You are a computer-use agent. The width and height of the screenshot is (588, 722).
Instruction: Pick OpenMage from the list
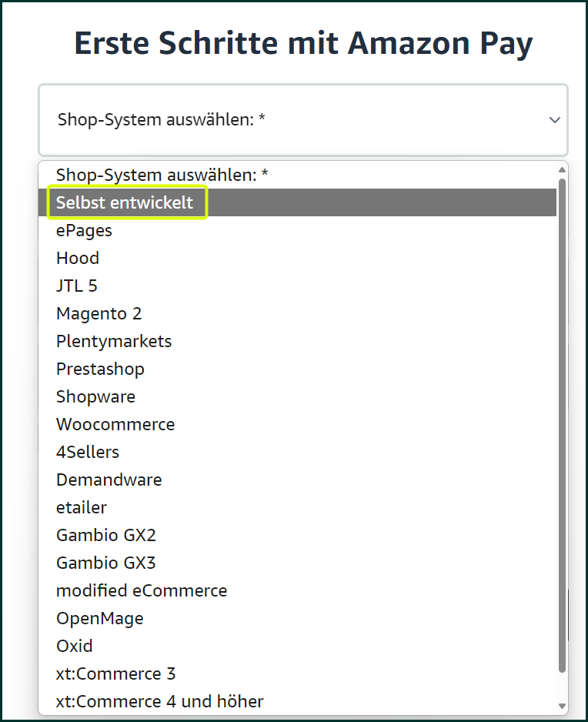(x=297, y=618)
